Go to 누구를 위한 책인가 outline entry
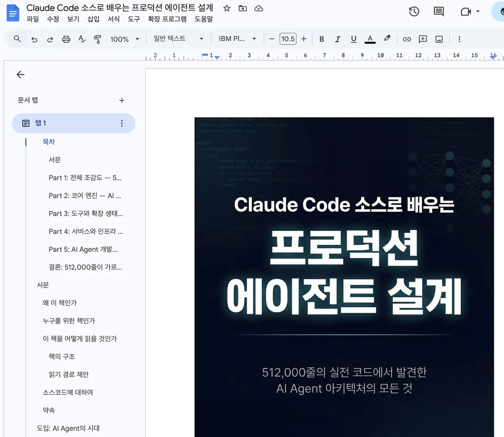504x437 pixels. (x=69, y=321)
